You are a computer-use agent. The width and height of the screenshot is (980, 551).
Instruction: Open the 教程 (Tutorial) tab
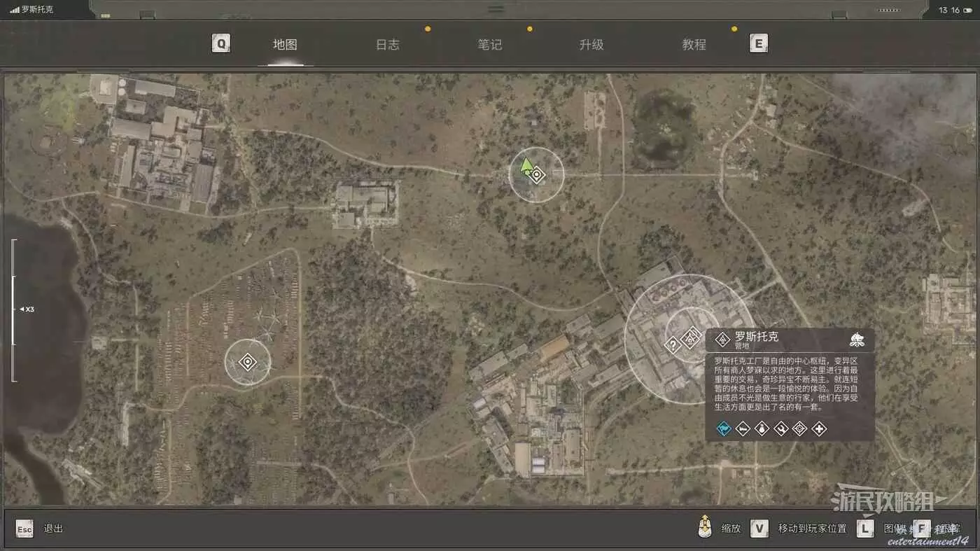pyautogui.click(x=694, y=45)
